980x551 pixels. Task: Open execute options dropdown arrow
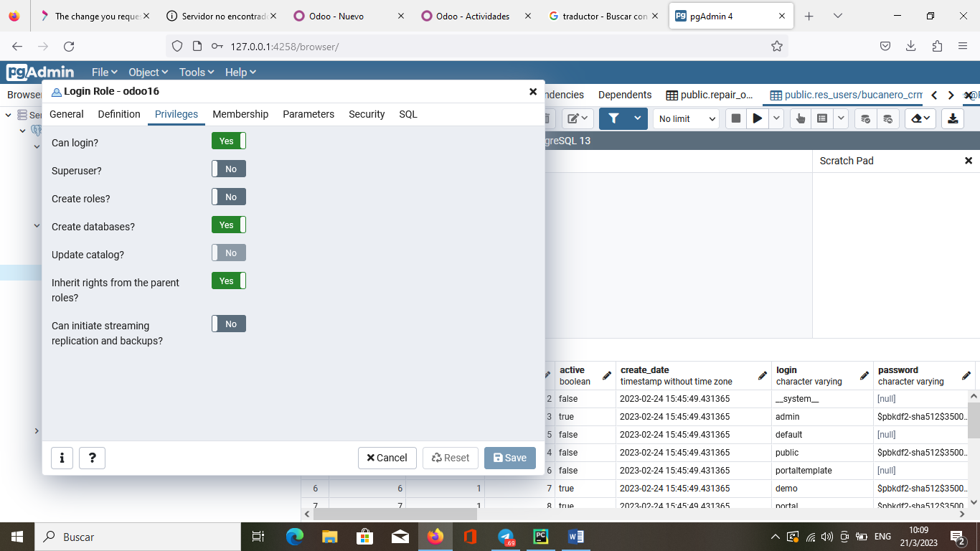pos(776,118)
